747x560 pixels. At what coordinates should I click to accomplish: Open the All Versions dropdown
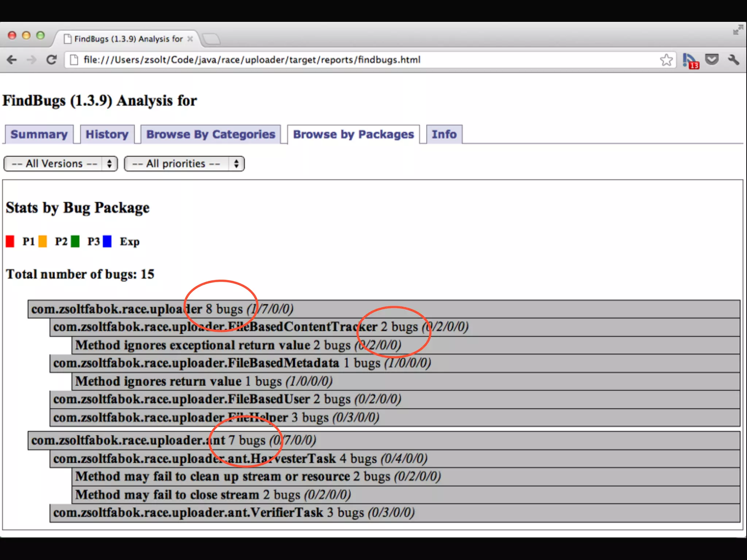(x=61, y=164)
